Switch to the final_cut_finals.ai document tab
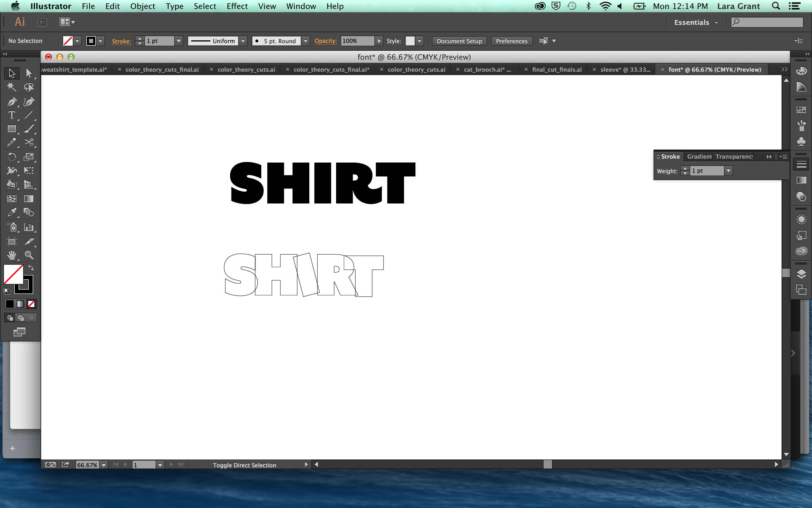The image size is (812, 508). 557,69
